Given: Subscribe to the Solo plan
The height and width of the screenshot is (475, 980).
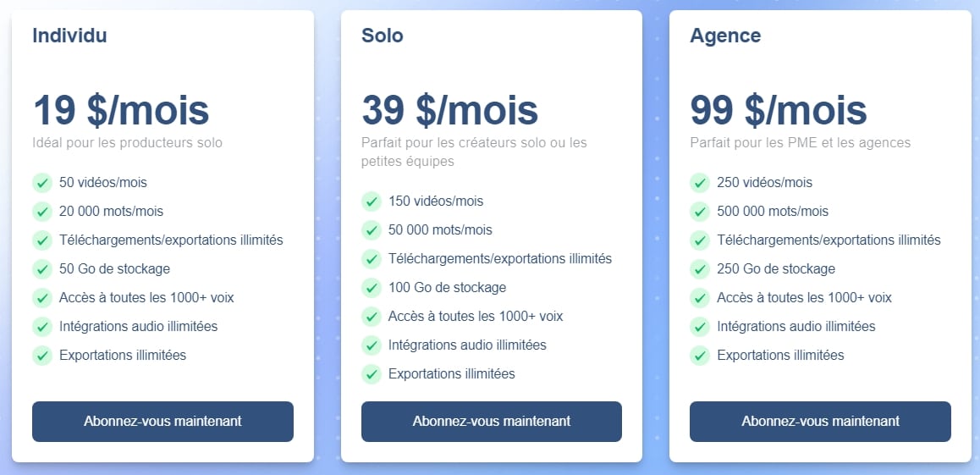Looking at the screenshot, I should click(491, 422).
